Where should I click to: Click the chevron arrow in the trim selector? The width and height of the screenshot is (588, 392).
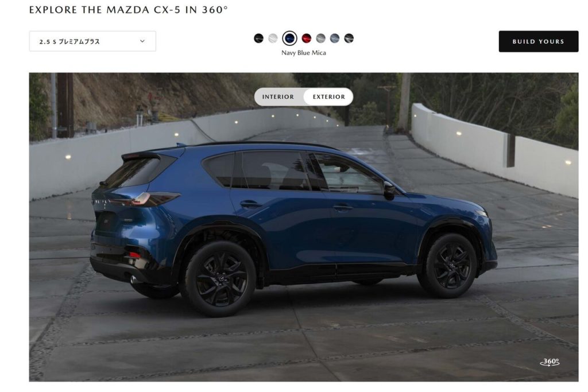142,41
